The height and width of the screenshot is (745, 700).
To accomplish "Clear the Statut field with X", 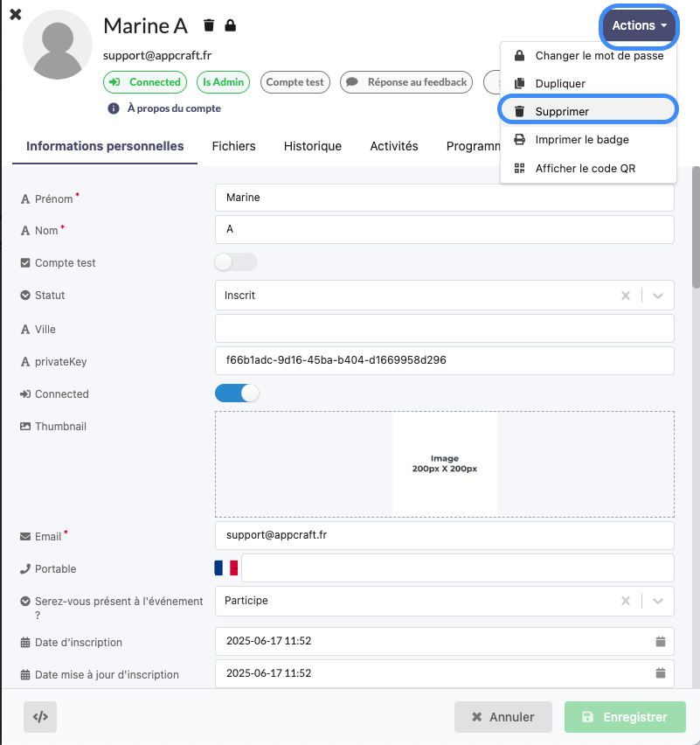I will click(x=626, y=296).
